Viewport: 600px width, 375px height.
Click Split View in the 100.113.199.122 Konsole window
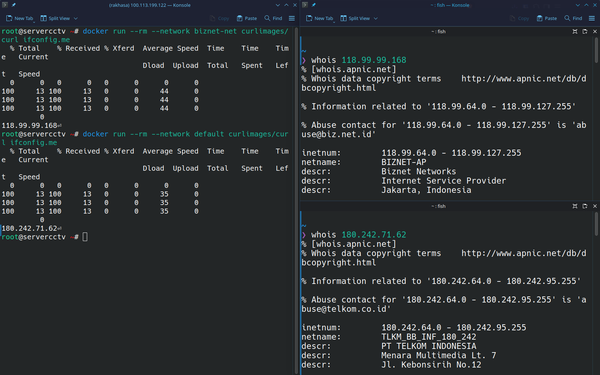[55, 18]
